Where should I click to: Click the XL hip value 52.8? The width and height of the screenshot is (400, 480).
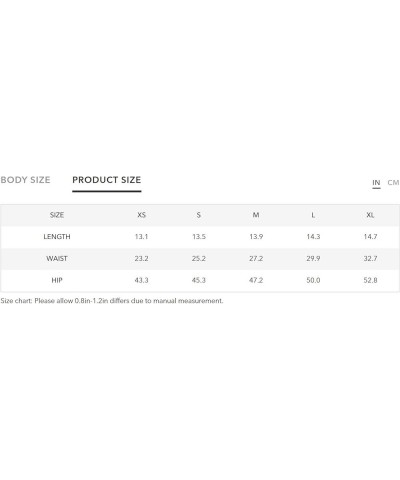[370, 280]
